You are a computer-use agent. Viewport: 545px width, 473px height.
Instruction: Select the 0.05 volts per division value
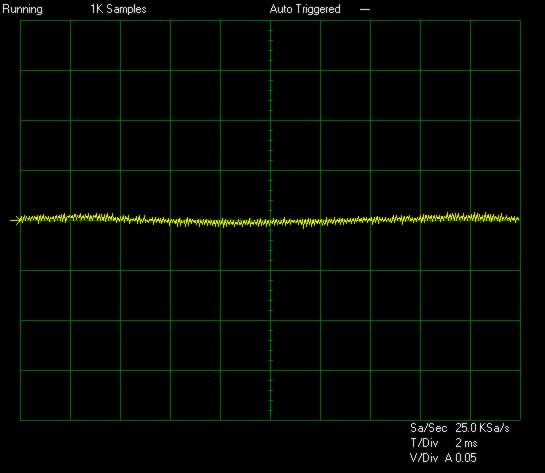click(x=466, y=458)
